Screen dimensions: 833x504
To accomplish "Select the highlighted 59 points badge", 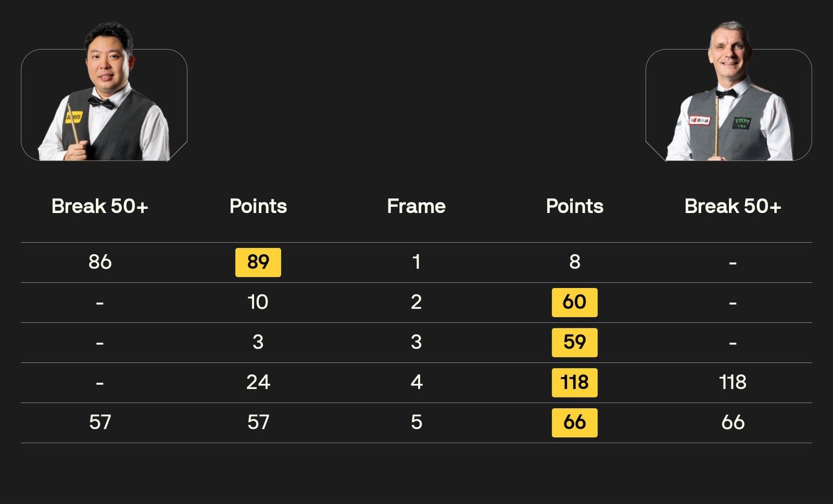I will [574, 343].
